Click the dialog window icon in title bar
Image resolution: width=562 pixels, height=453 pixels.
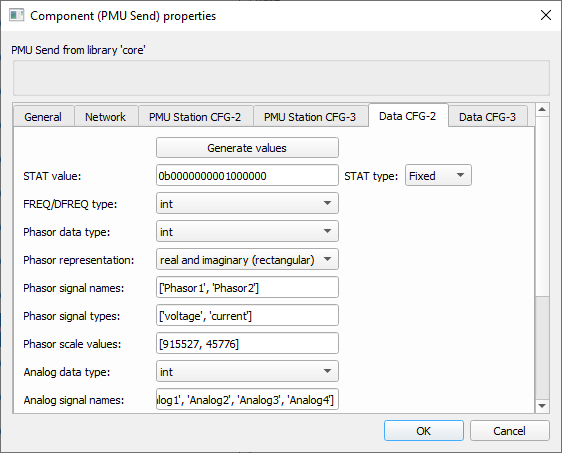pyautogui.click(x=16, y=16)
